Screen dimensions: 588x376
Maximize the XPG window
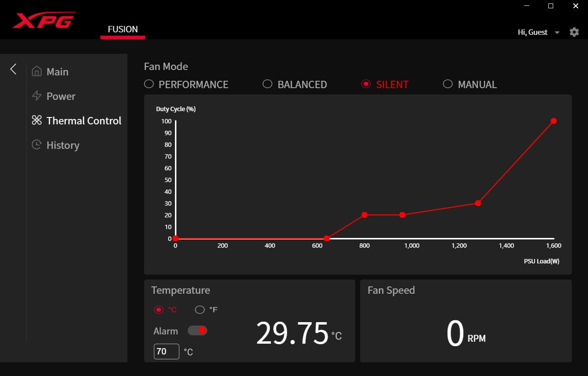pyautogui.click(x=550, y=6)
